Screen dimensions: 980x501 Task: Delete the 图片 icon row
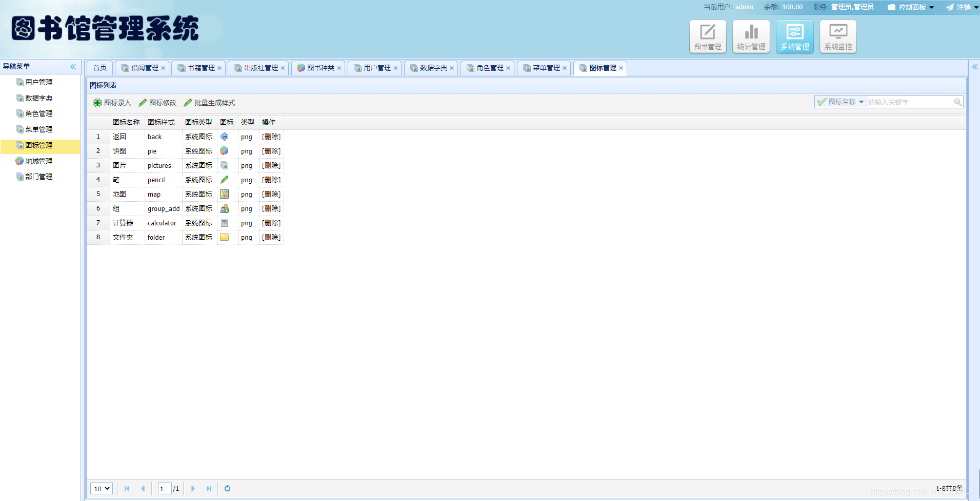coord(271,166)
